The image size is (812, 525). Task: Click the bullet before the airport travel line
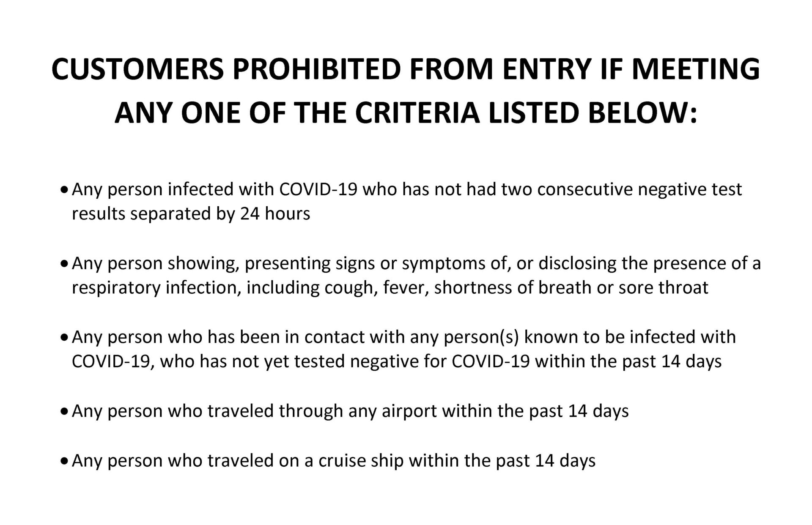click(x=64, y=411)
